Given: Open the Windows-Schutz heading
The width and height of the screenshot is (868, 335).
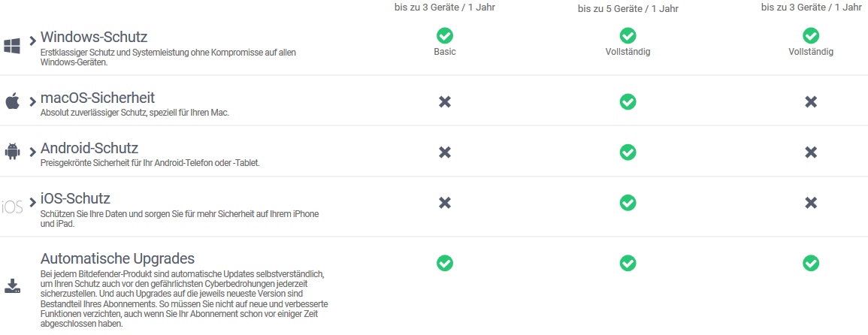Looking at the screenshot, I should tap(94, 37).
